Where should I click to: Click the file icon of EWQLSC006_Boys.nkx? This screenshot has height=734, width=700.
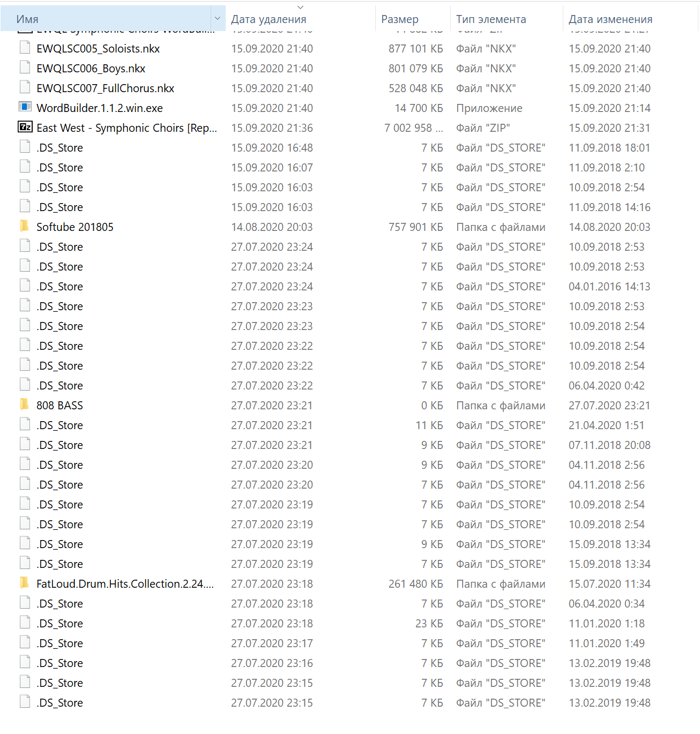pyautogui.click(x=25, y=68)
